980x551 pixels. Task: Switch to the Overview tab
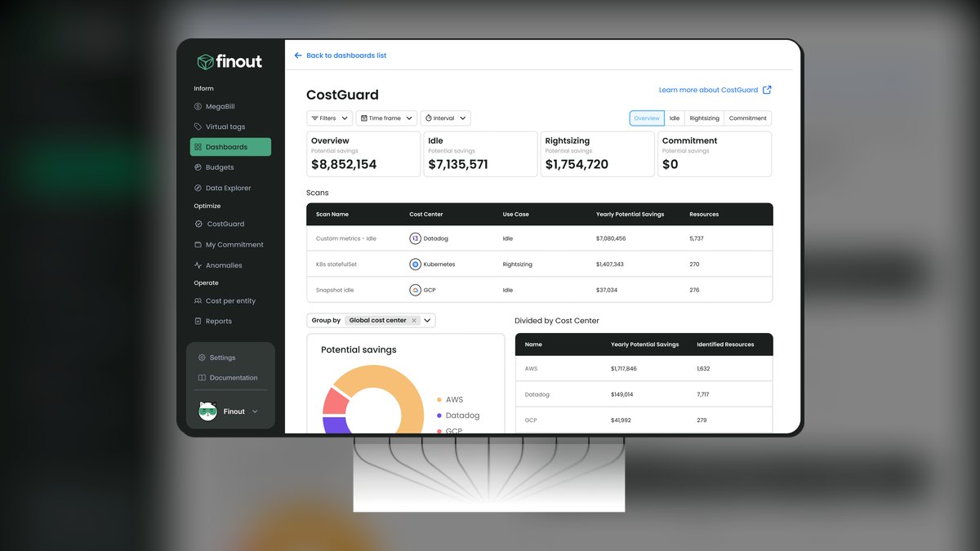647,118
